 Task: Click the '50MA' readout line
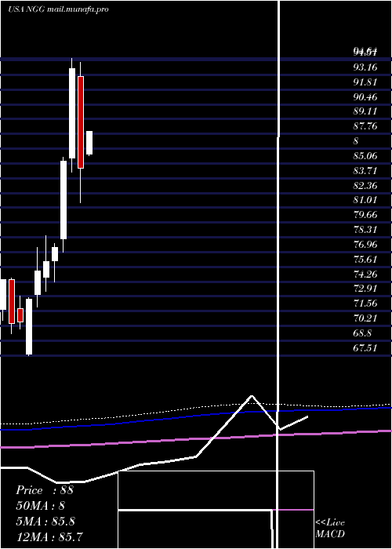[40, 506]
